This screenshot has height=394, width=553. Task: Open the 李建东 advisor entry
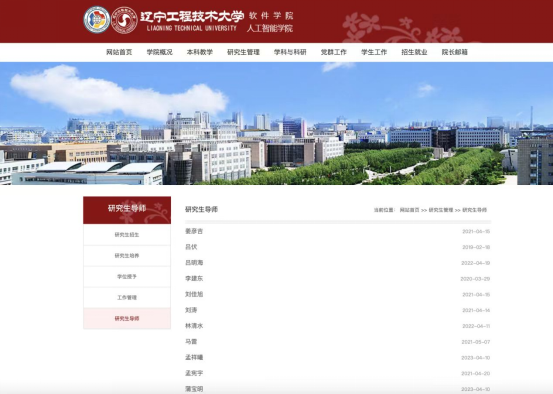click(194, 278)
